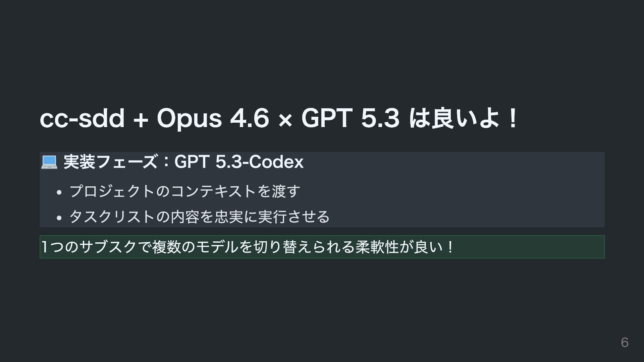Click the laptop emoji icon
This screenshot has height=362, width=644.
(49, 162)
